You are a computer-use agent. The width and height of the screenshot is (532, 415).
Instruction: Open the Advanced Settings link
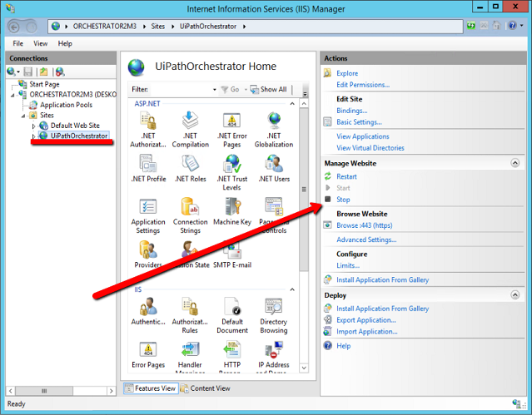pyautogui.click(x=366, y=240)
